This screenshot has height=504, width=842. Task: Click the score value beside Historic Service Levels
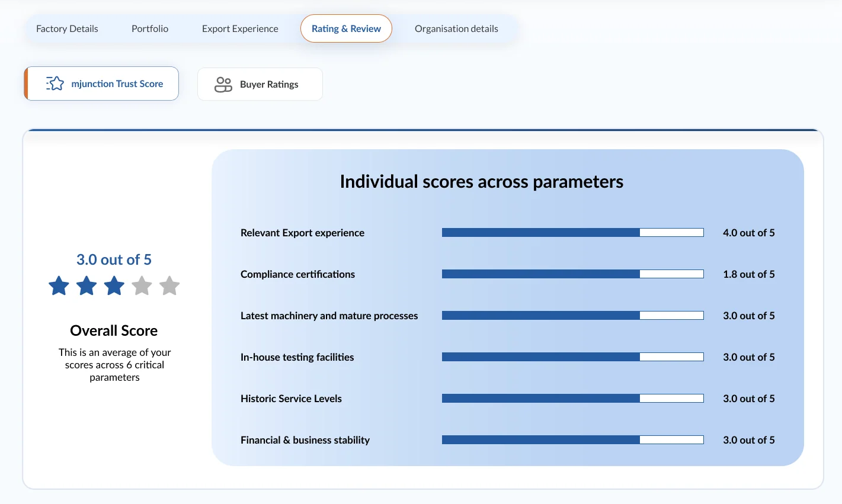749,399
